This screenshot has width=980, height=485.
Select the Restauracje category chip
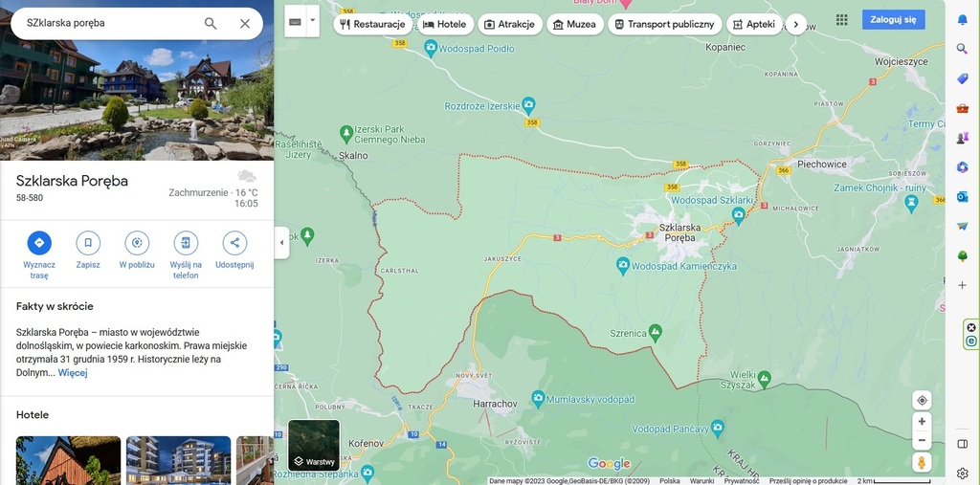(373, 24)
